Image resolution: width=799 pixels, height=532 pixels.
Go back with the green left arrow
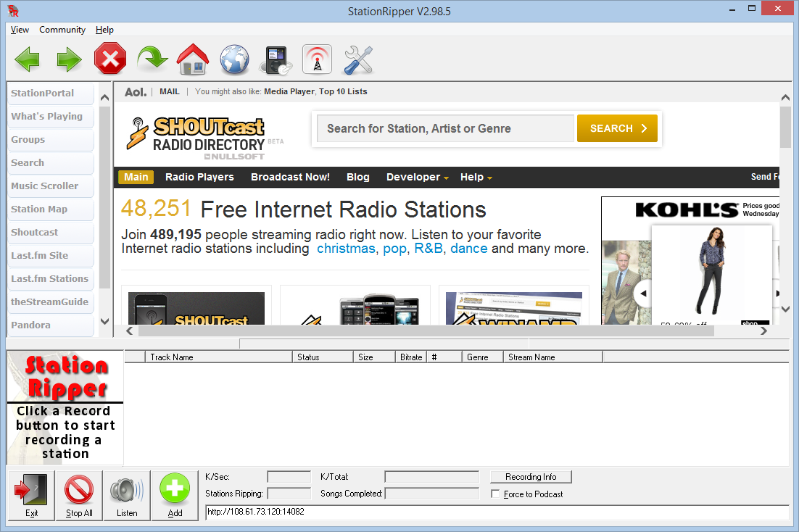[x=27, y=59]
